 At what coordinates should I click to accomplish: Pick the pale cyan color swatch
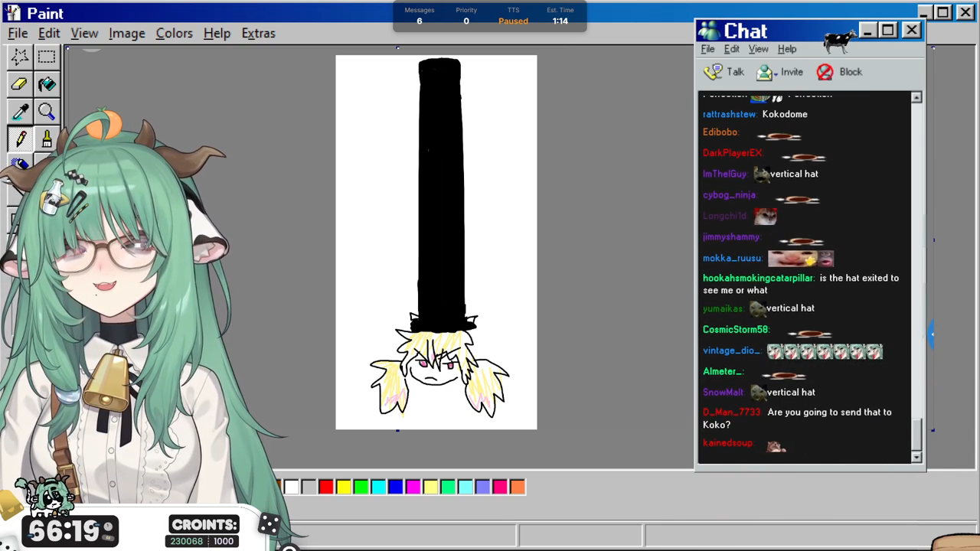point(465,487)
